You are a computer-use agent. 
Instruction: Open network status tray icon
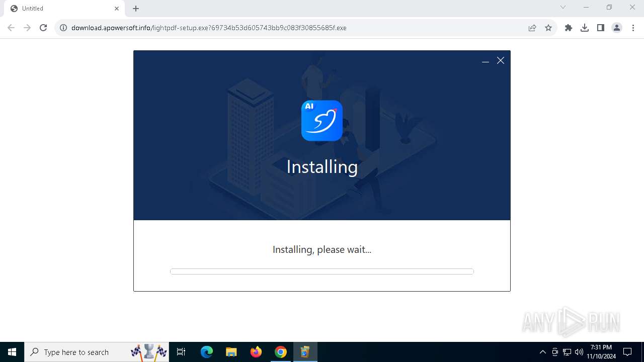click(567, 352)
